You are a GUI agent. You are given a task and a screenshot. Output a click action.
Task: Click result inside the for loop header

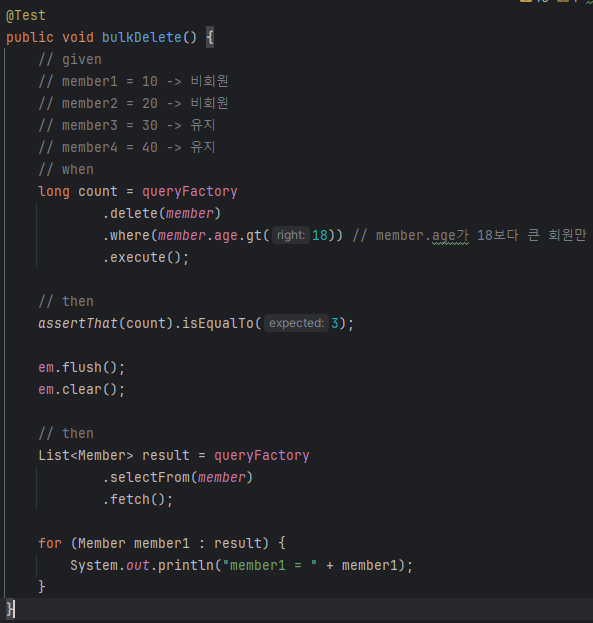click(x=238, y=544)
